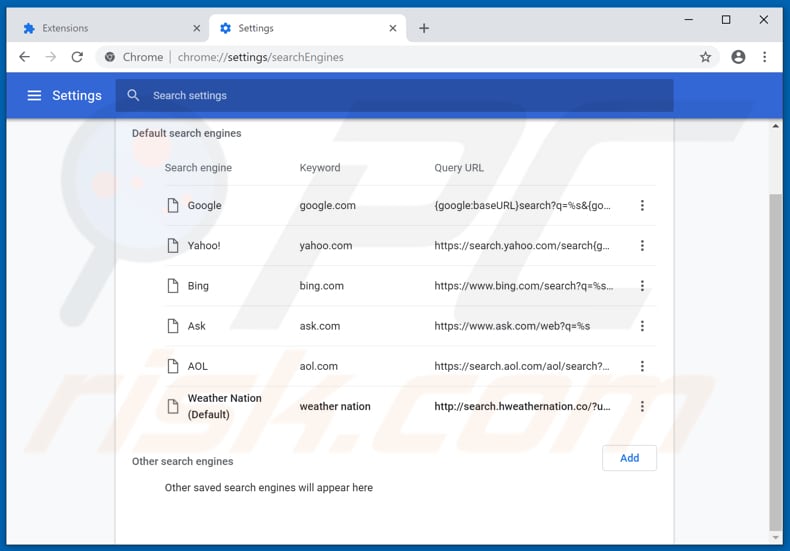Click the page icon beside Weather Nation

[x=173, y=406]
